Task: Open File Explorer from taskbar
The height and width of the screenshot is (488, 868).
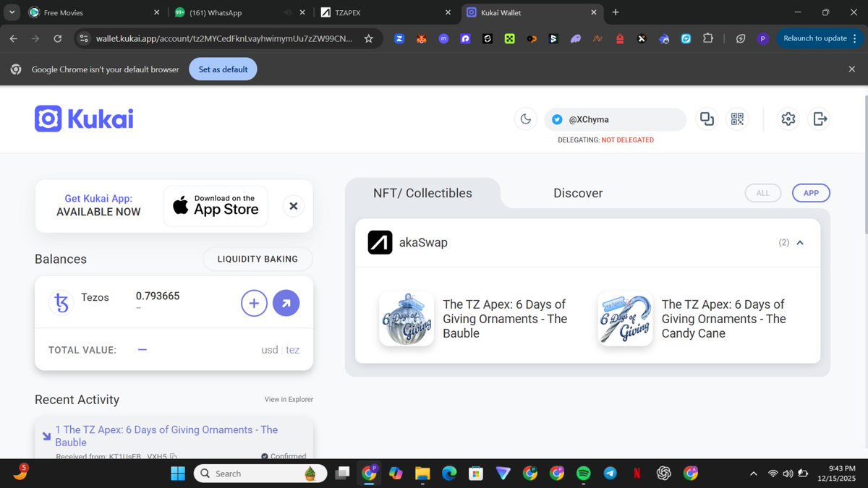Action: [422, 474]
